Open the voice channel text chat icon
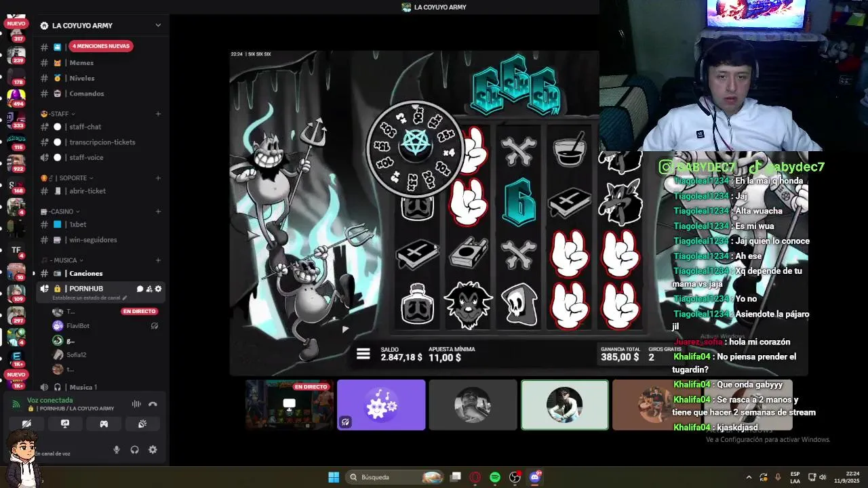This screenshot has width=868, height=488. point(140,289)
